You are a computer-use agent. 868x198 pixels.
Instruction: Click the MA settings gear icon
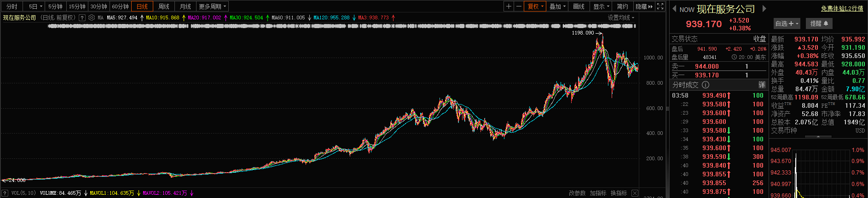pos(92,17)
